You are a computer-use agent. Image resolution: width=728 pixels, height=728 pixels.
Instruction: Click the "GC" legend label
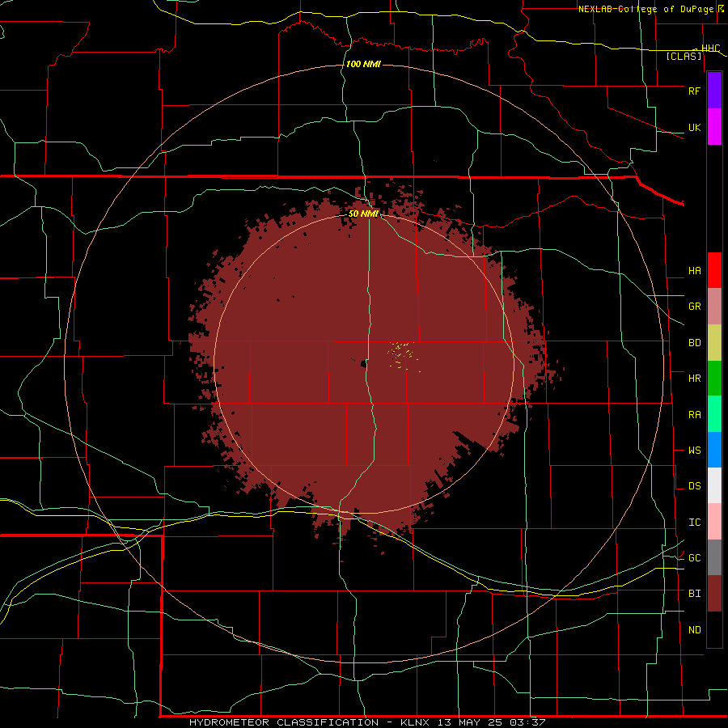pos(694,558)
